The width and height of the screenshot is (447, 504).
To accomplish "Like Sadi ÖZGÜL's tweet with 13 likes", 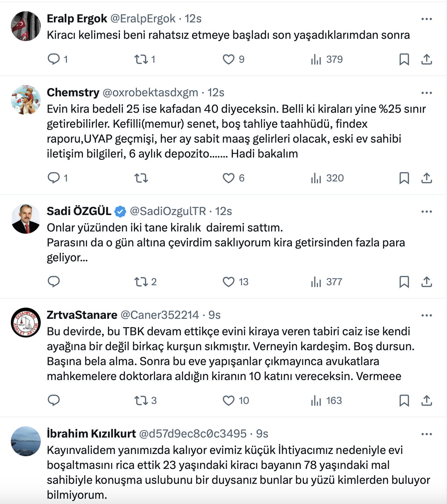I will [x=228, y=282].
